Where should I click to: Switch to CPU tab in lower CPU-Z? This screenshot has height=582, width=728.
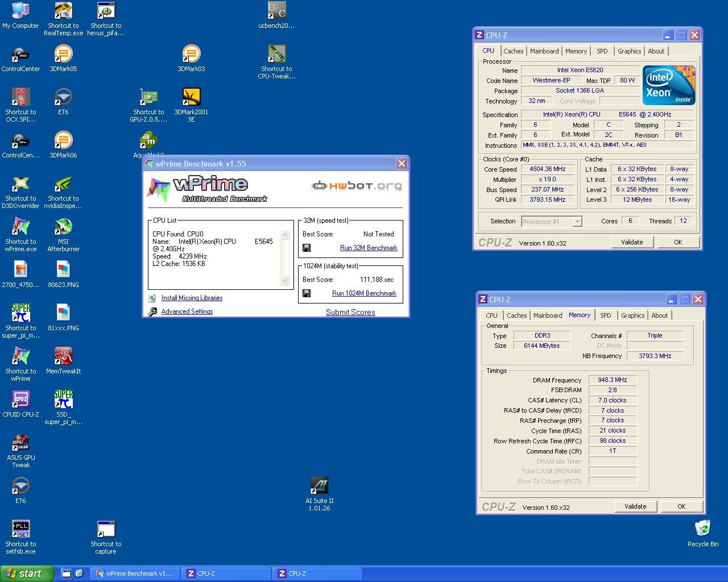(x=491, y=315)
